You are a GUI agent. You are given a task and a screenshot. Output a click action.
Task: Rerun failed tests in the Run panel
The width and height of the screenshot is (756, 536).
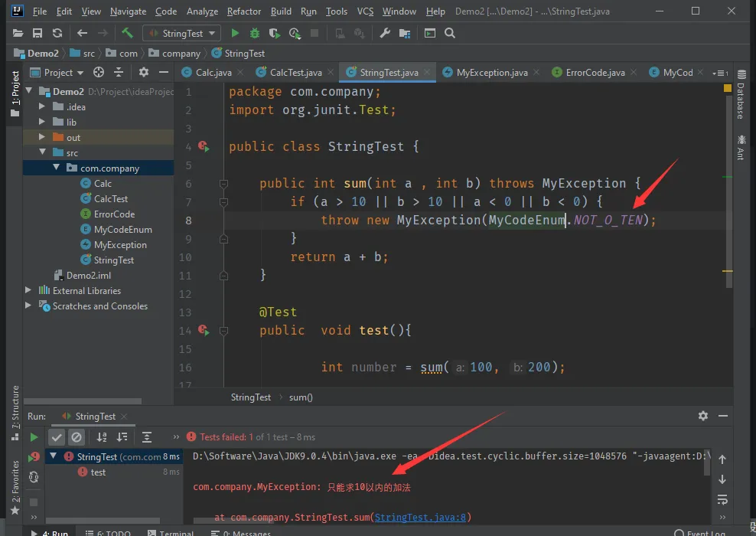pyautogui.click(x=34, y=457)
